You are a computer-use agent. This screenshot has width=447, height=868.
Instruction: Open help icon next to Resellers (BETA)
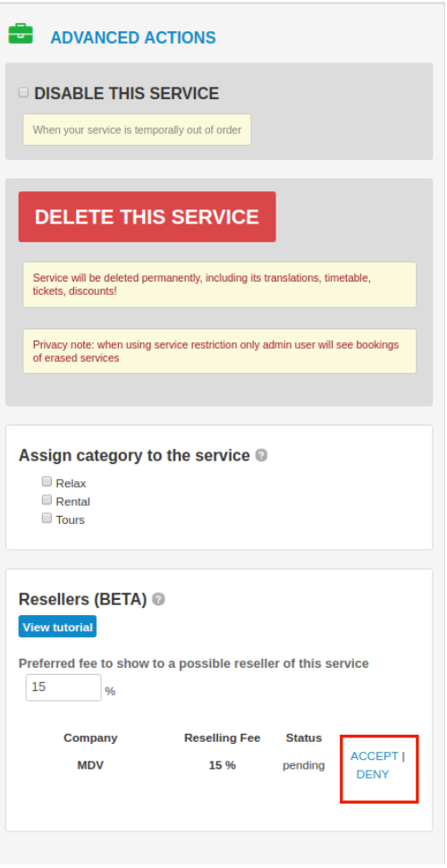pyautogui.click(x=158, y=600)
